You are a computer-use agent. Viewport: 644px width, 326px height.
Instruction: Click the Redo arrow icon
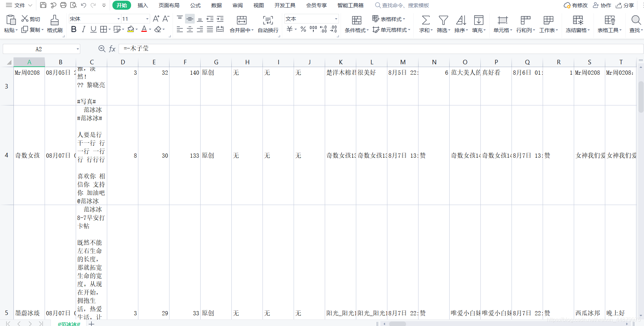(x=93, y=5)
